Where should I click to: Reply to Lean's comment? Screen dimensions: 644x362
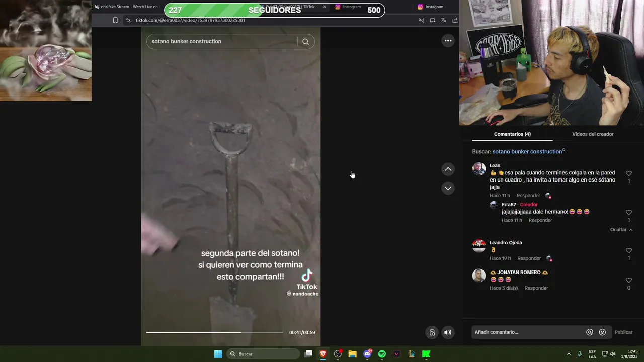tap(528, 196)
